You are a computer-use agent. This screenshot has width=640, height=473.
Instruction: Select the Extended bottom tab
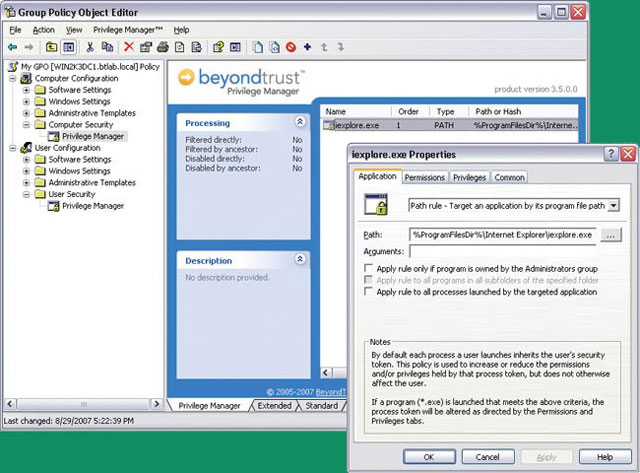tap(275, 406)
